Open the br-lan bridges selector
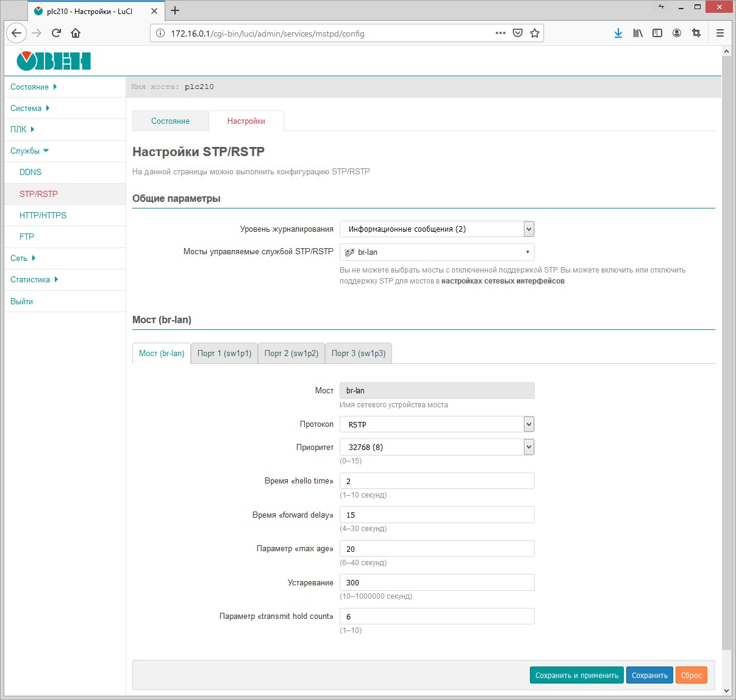The image size is (736, 700). tap(437, 252)
